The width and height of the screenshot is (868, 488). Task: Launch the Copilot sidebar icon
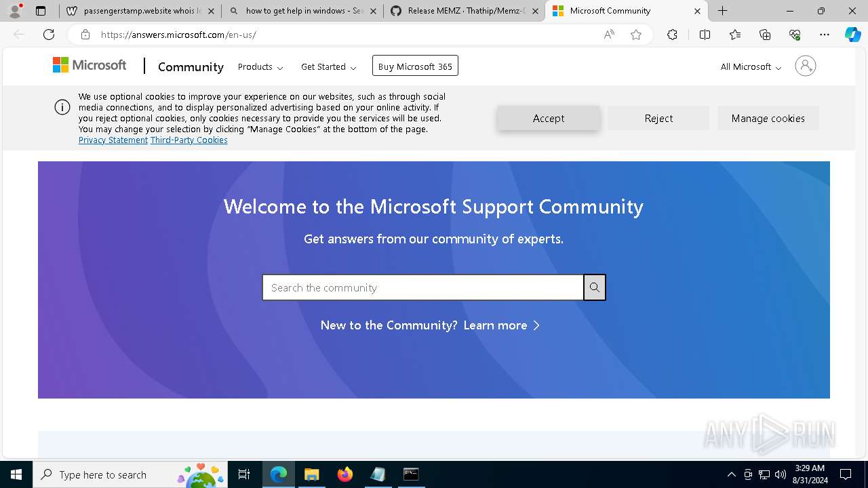[x=852, y=35]
